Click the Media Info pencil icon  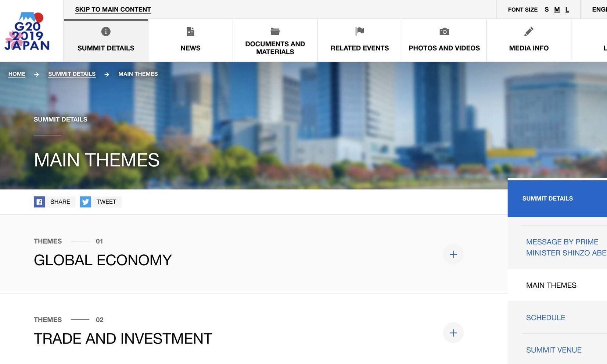(x=529, y=32)
